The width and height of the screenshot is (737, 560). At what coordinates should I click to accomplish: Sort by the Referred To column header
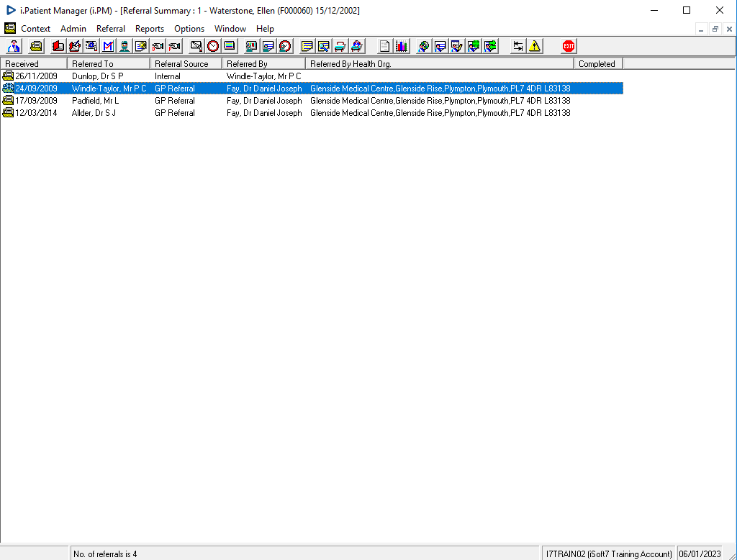[x=109, y=63]
